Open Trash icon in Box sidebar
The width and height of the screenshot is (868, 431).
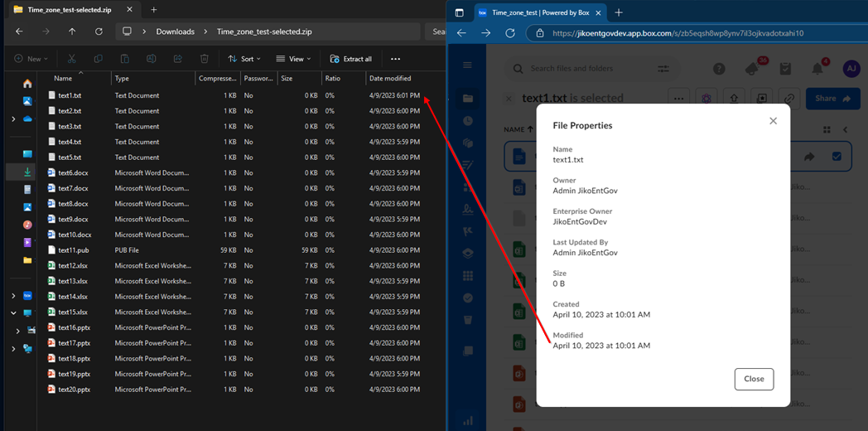[468, 320]
